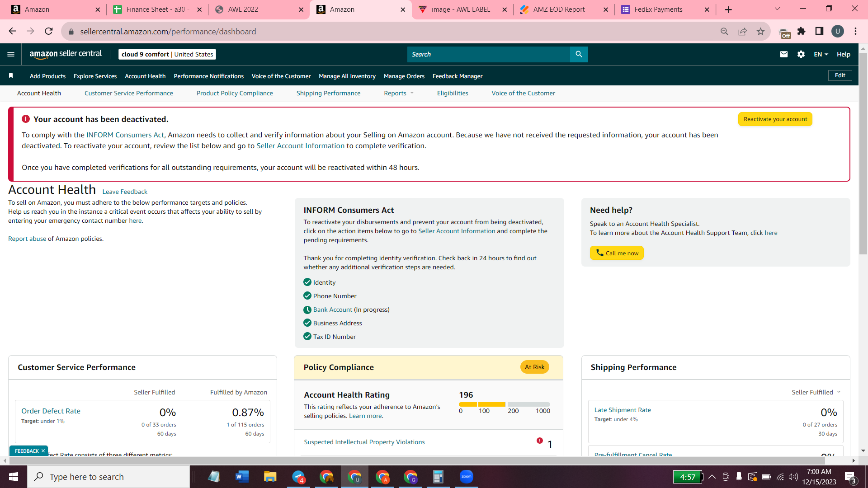
Task: Click the Order Defect Rate link
Action: coord(51,411)
